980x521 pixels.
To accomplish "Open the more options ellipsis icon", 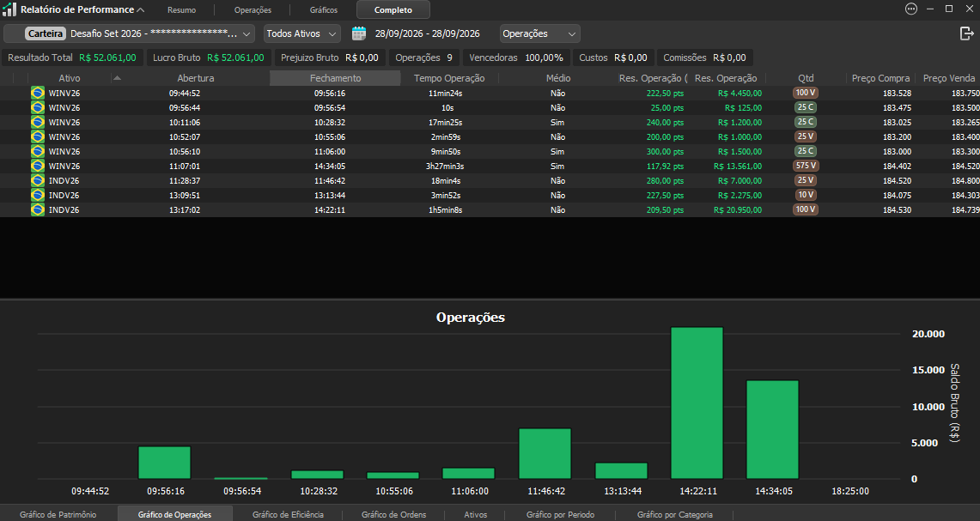I will (x=911, y=9).
